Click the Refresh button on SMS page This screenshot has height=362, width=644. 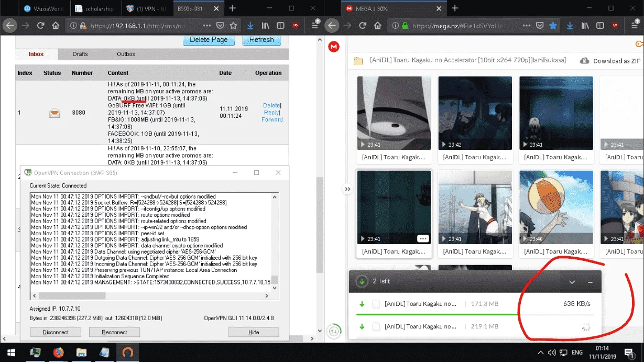pyautogui.click(x=261, y=40)
